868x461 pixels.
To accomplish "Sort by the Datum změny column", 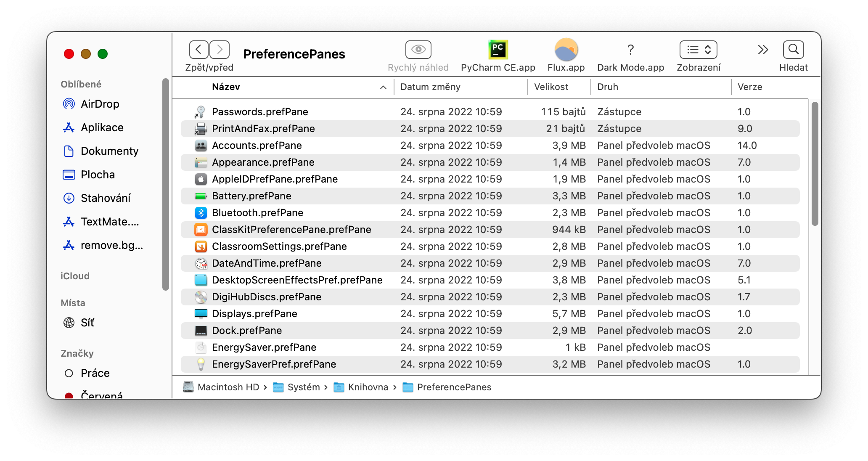I will [x=430, y=87].
